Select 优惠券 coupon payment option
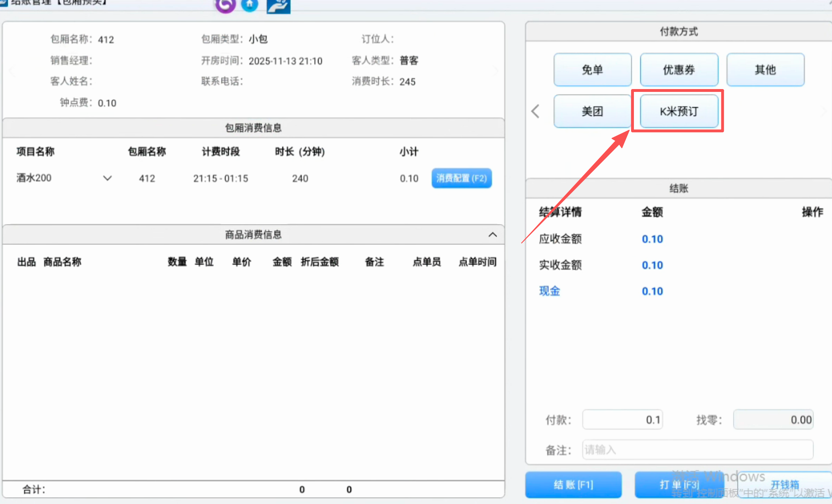The width and height of the screenshot is (832, 504). click(x=678, y=70)
